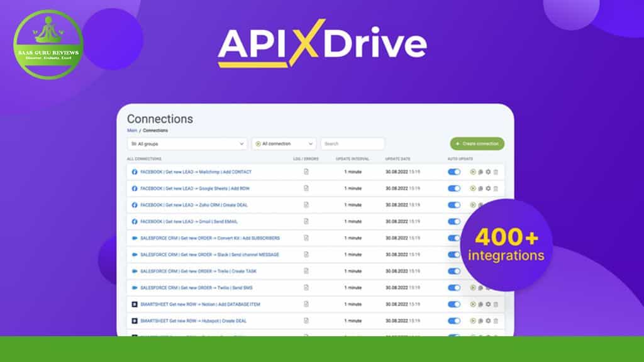Switch off auto update for Salesforce Trello
This screenshot has height=362, width=644.
(x=454, y=271)
